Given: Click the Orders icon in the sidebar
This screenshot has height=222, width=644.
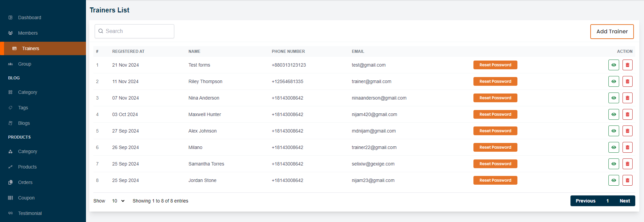Looking at the screenshot, I should click(x=10, y=182).
